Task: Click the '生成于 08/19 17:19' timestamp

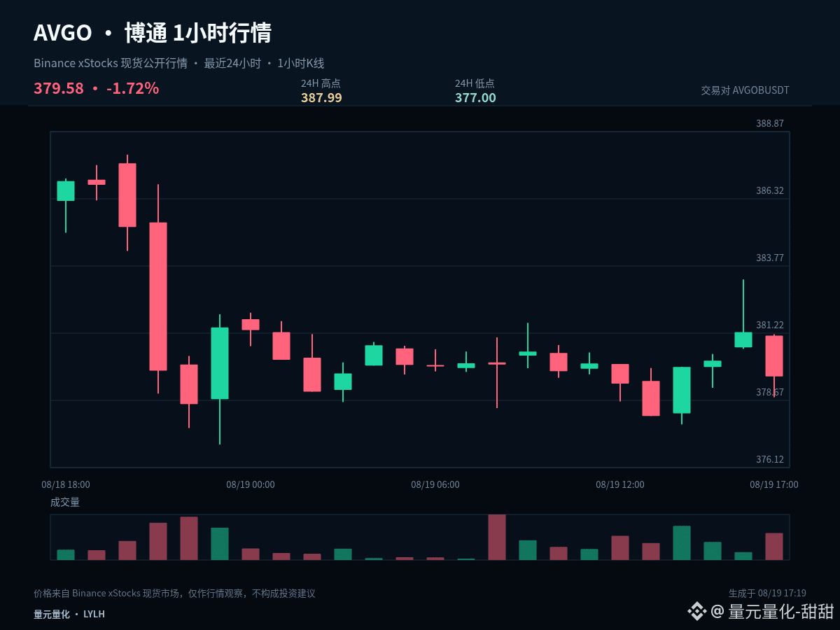Action: click(x=767, y=593)
